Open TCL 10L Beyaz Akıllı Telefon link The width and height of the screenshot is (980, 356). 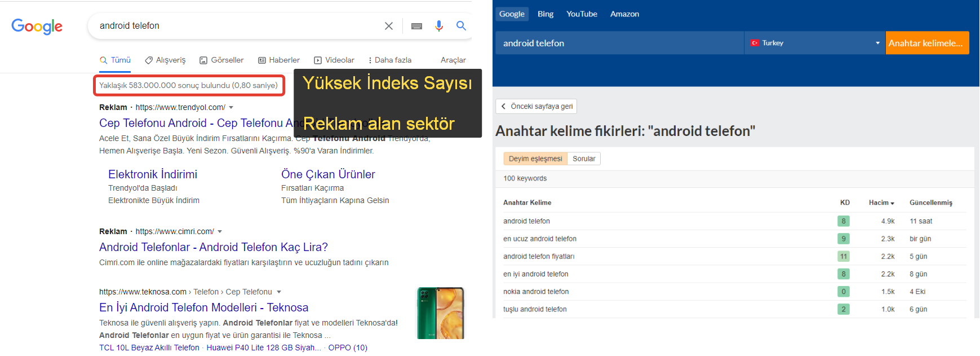click(149, 348)
